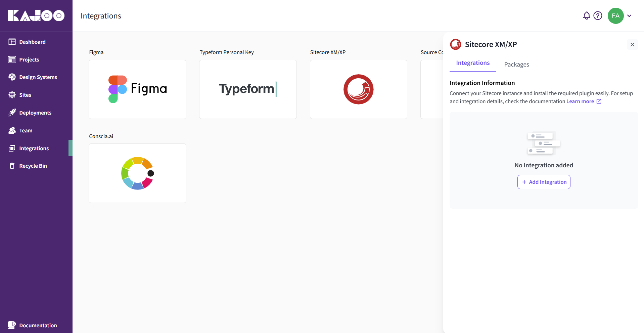
Task: Click the Sites globe icon
Action: pyautogui.click(x=12, y=95)
